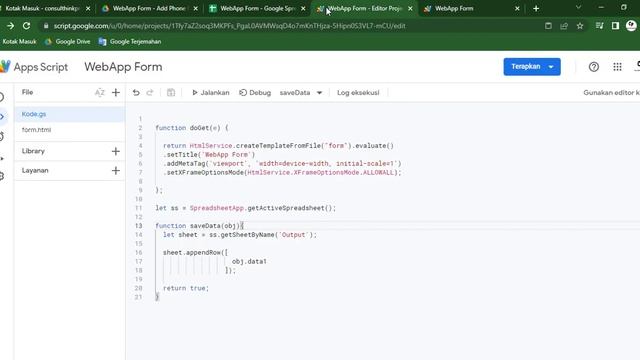Toggle the browser side panel icon
This screenshot has width=640, height=360.
[x=615, y=26]
